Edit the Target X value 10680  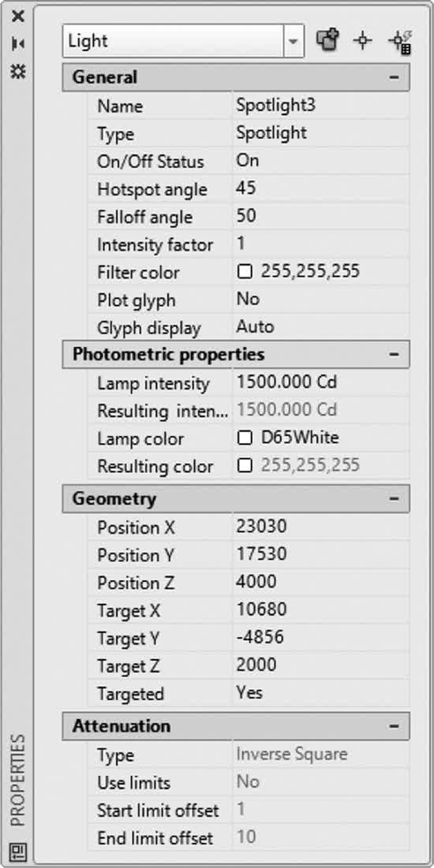coord(321,609)
